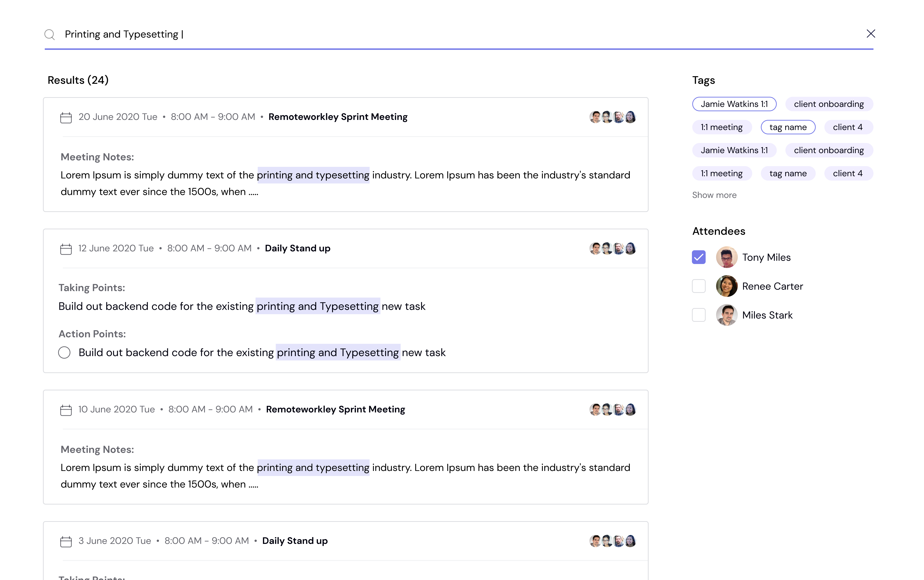Viewport: 924px width, 580px height.
Task: Open the 20 June Remoteworkley Sprint Meeting title
Action: tap(338, 117)
